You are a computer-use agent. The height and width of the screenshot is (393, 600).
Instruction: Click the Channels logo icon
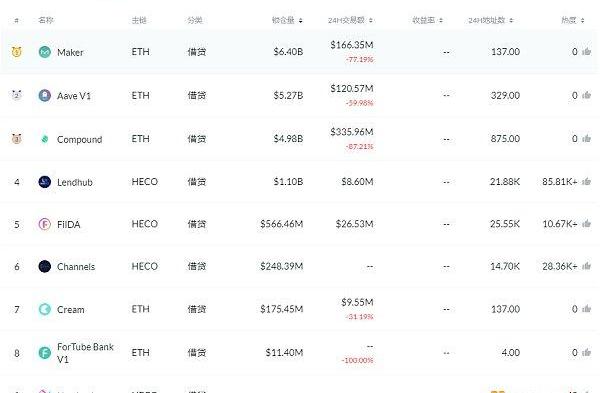click(x=45, y=266)
